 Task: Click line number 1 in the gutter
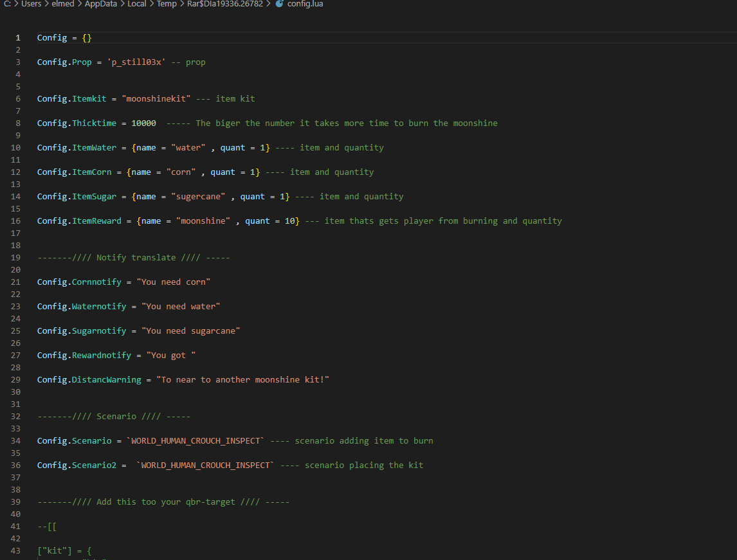click(18, 37)
